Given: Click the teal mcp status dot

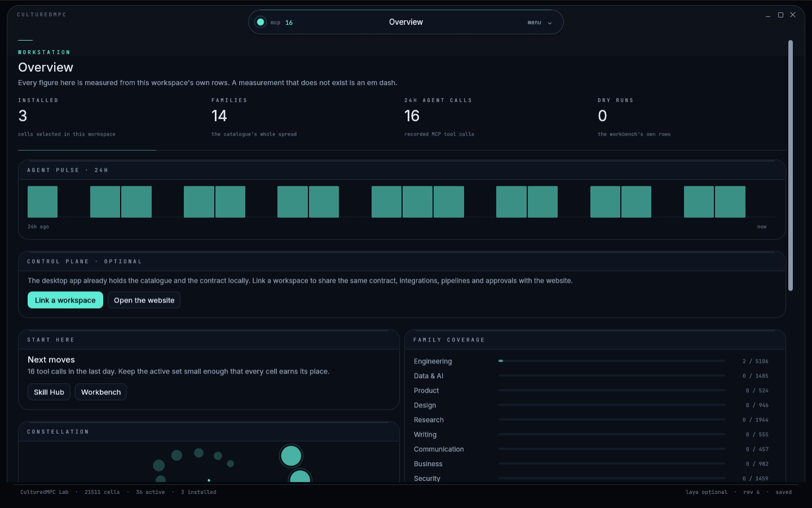Looking at the screenshot, I should click(261, 22).
